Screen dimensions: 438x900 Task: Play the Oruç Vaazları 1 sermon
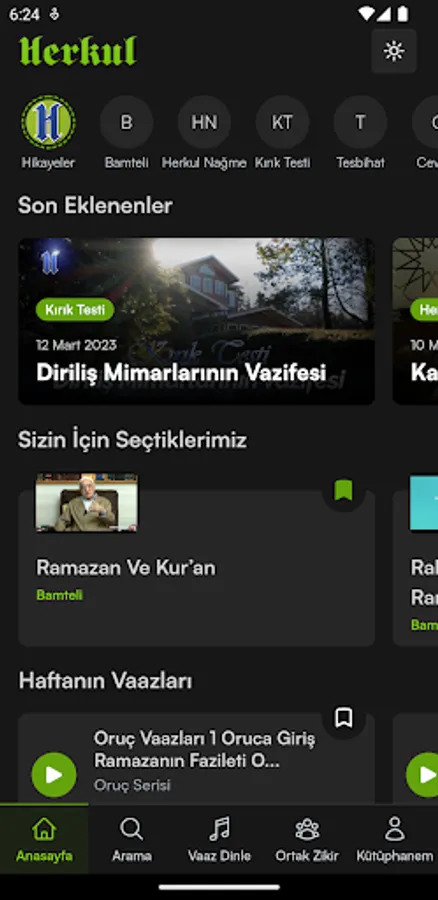tap(54, 775)
